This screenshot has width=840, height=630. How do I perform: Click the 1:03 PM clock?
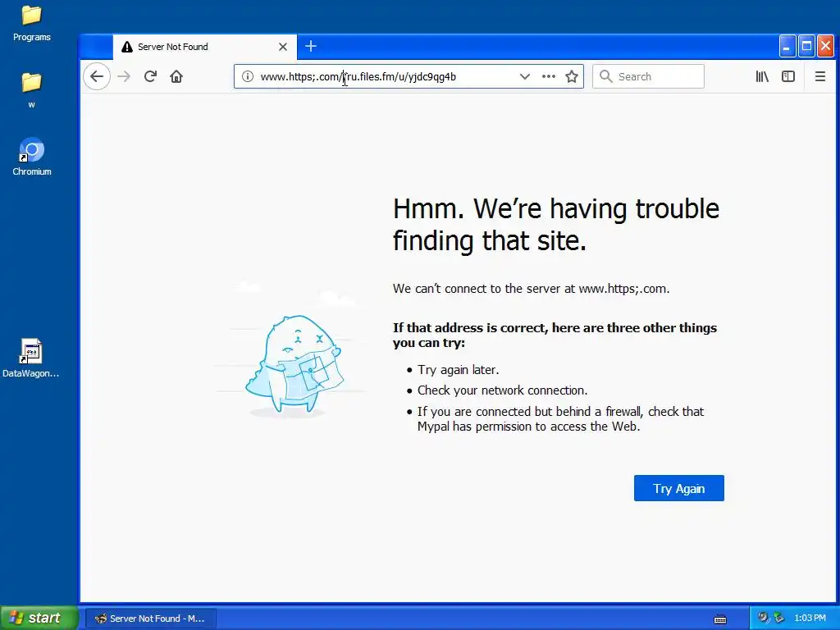coord(810,619)
